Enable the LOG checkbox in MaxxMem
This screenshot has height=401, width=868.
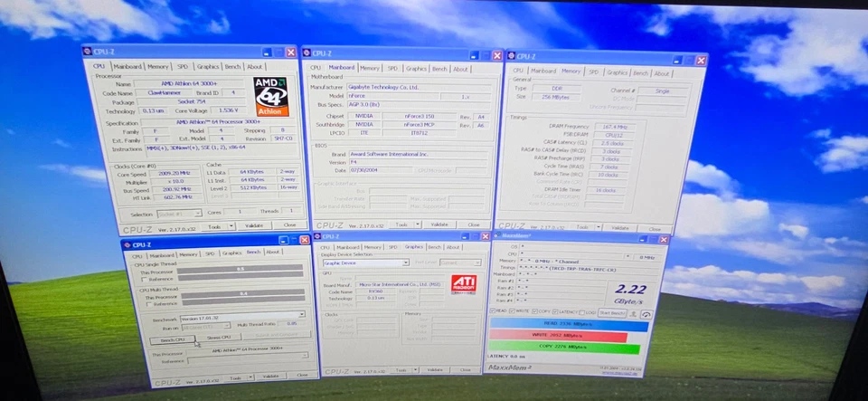[x=581, y=312]
